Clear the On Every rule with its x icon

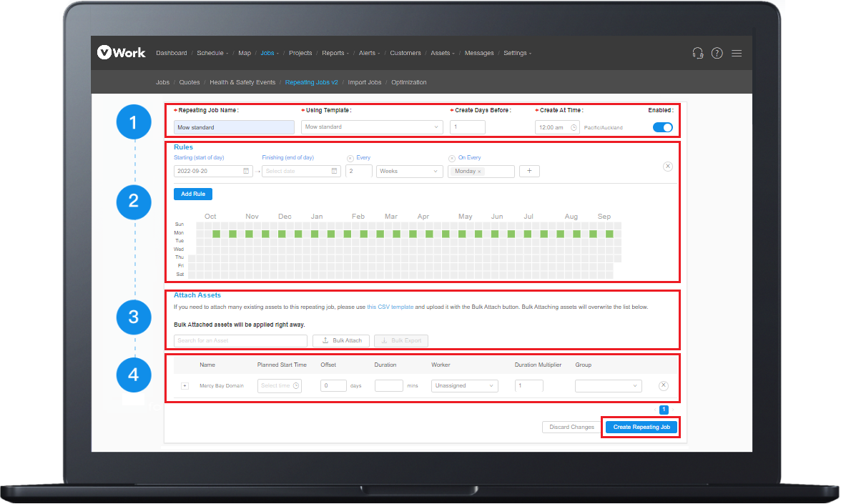tap(452, 158)
